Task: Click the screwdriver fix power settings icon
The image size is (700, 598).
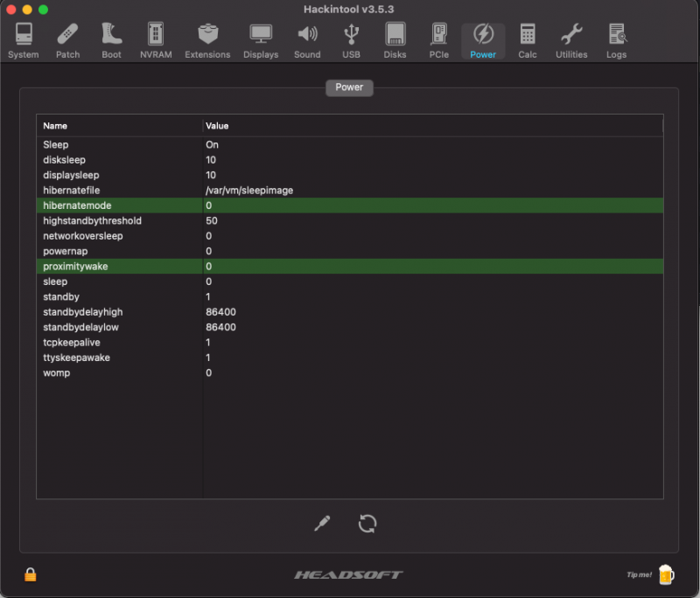Action: tap(322, 524)
